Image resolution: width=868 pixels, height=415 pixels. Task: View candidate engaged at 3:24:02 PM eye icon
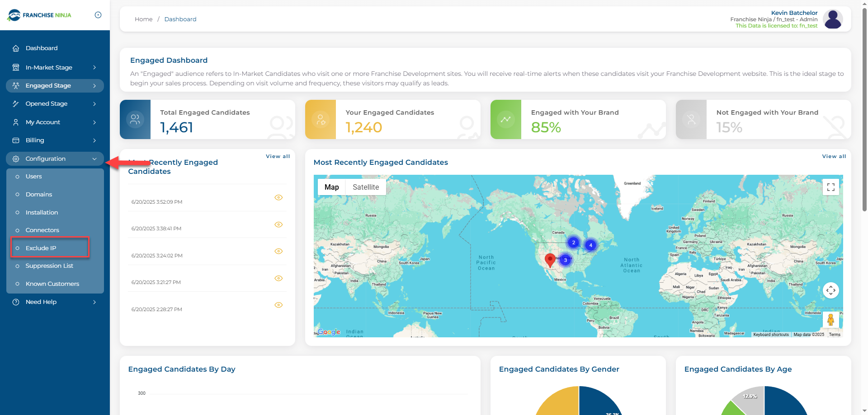coord(278,251)
